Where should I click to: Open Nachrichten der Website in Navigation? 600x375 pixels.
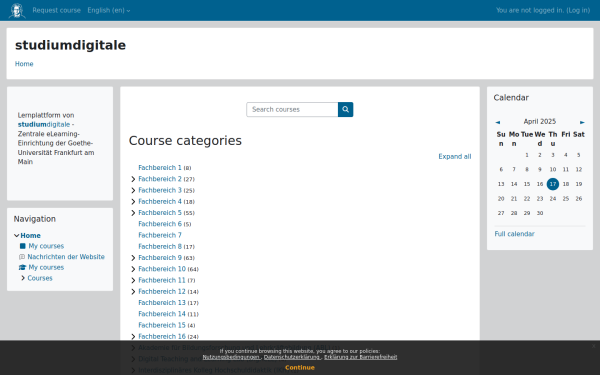click(66, 257)
